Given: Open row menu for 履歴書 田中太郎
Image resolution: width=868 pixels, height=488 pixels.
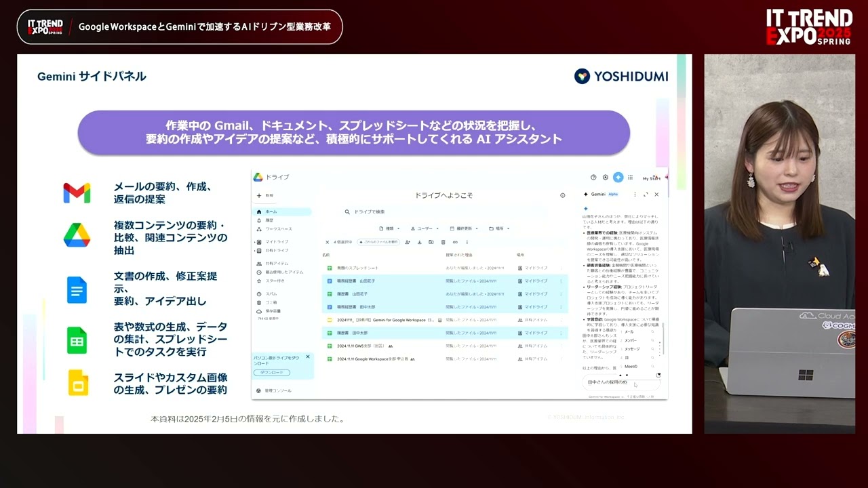Looking at the screenshot, I should click(x=561, y=333).
